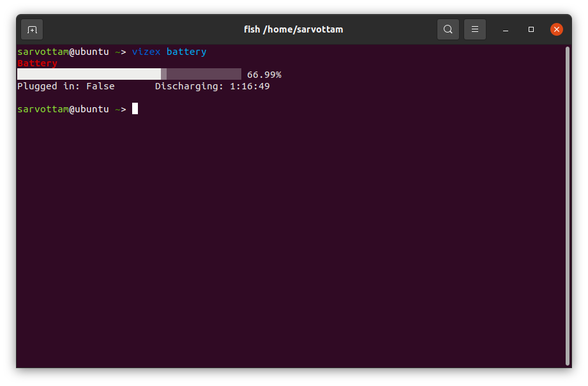This screenshot has height=386, width=588.
Task: Click the red 'Battery' heading
Action: pos(37,63)
